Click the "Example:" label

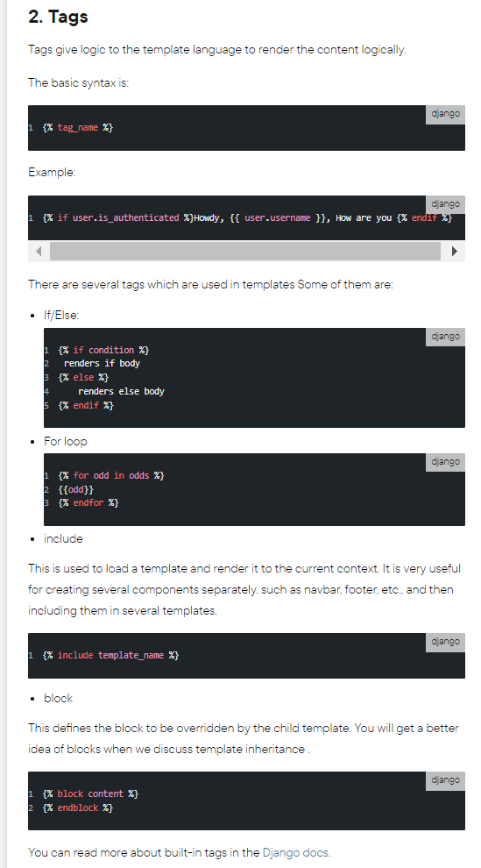point(52,172)
